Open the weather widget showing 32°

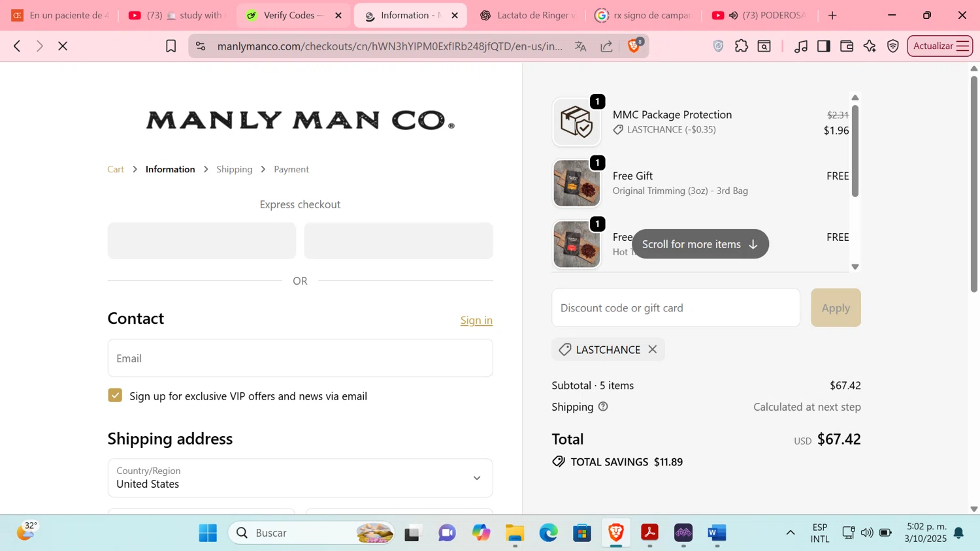click(x=26, y=531)
